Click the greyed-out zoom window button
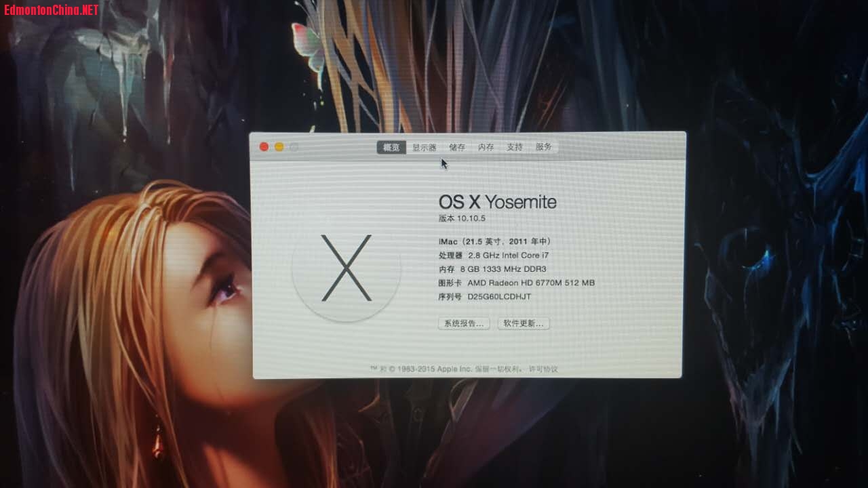868x488 pixels. coord(294,147)
